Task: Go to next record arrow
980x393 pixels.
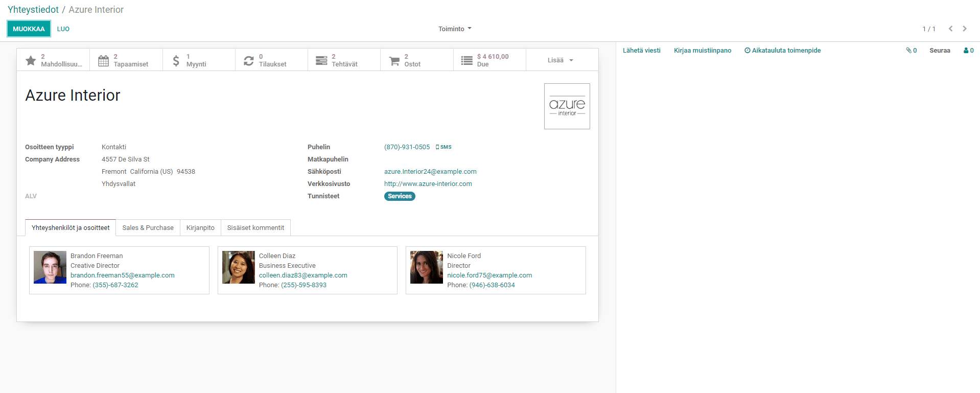Action: pos(965,29)
